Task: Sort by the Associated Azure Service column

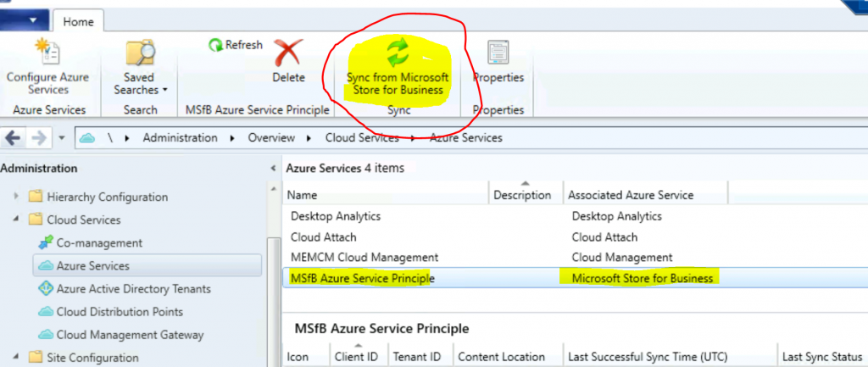Action: (645, 195)
